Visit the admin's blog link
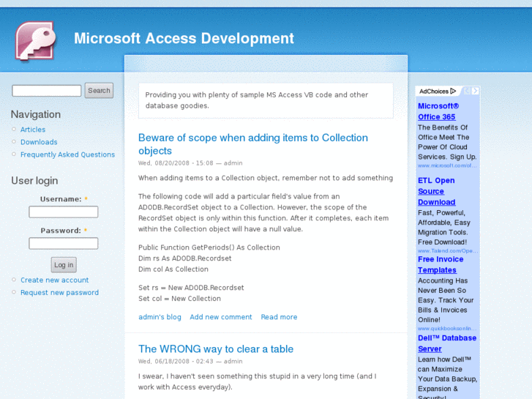This screenshot has height=399, width=532. pos(160,317)
